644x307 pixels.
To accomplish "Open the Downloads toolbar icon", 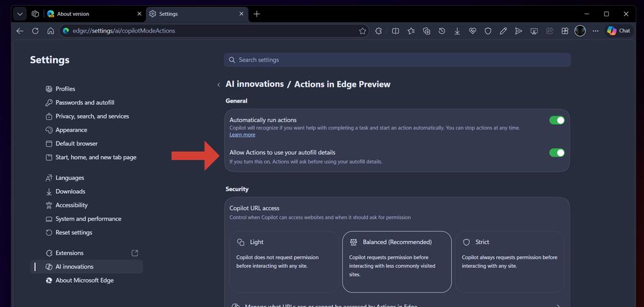I will [457, 31].
